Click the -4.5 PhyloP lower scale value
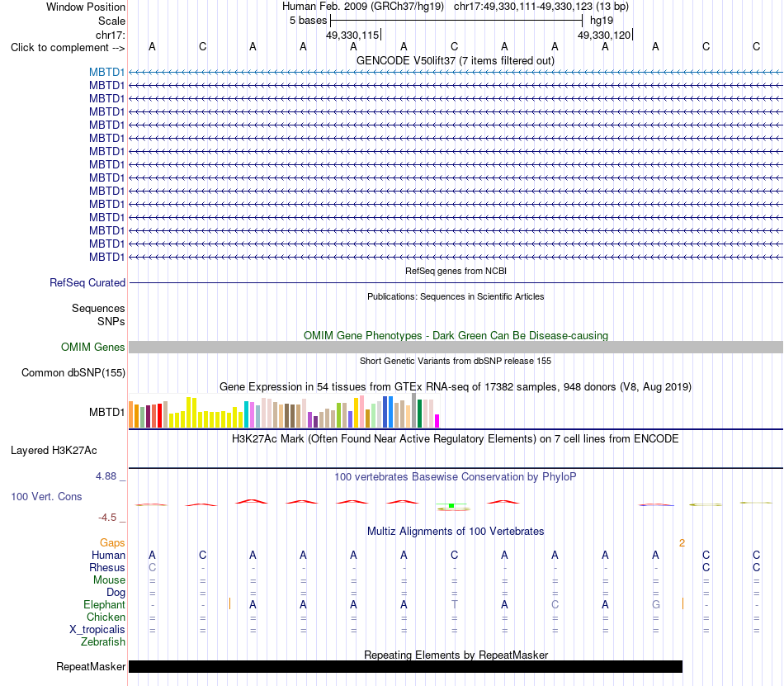The width and height of the screenshot is (784, 686). (107, 518)
